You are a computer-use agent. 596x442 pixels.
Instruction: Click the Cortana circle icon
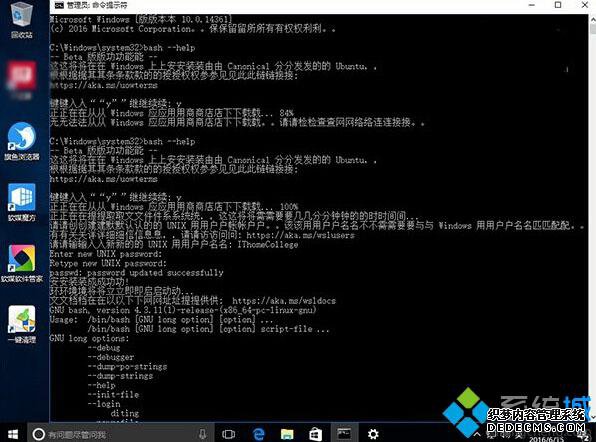(x=38, y=434)
